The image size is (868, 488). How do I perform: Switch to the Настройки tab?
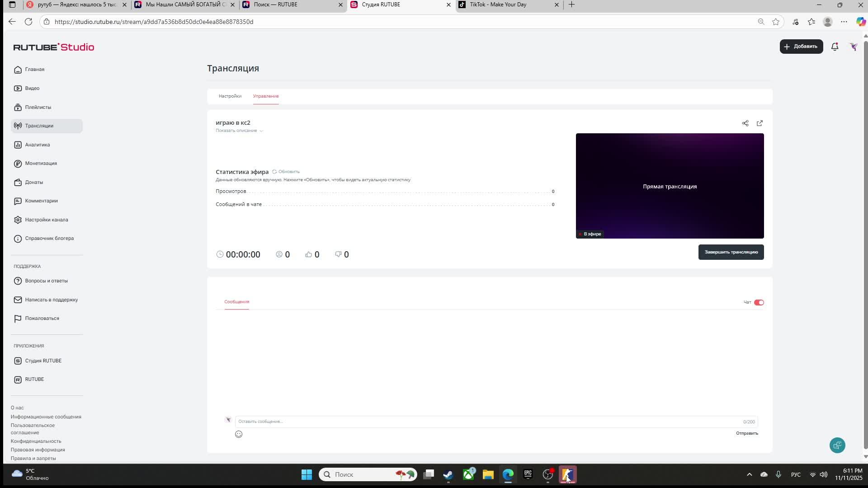(230, 96)
